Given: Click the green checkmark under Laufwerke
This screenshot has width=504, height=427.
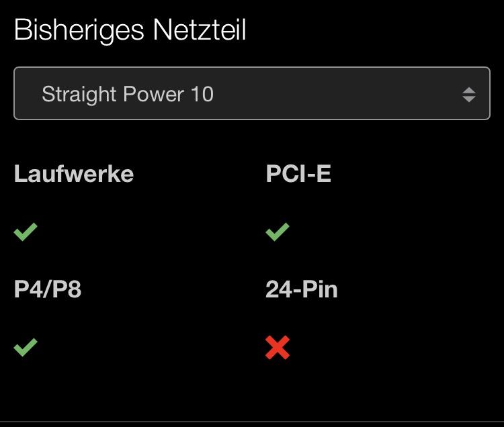Looking at the screenshot, I should [x=26, y=232].
